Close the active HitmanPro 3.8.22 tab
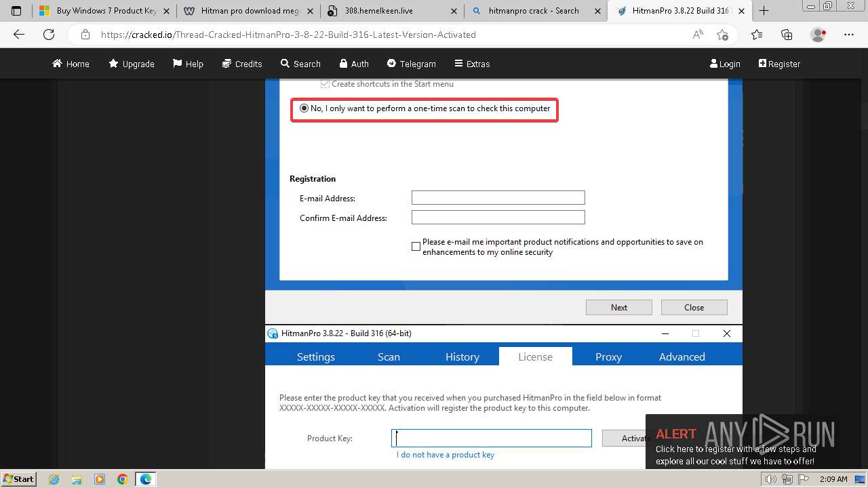Image resolution: width=868 pixels, height=488 pixels. coord(741,11)
